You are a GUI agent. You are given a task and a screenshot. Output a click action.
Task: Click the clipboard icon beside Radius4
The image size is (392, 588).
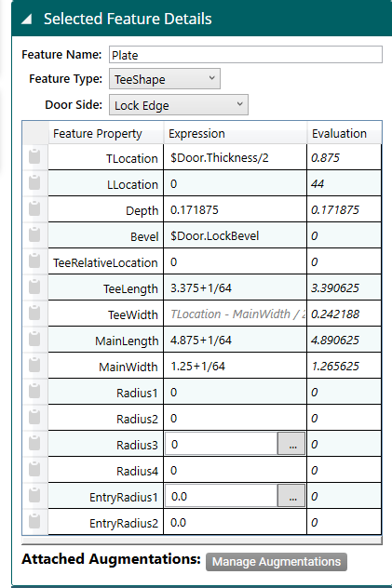(x=34, y=469)
